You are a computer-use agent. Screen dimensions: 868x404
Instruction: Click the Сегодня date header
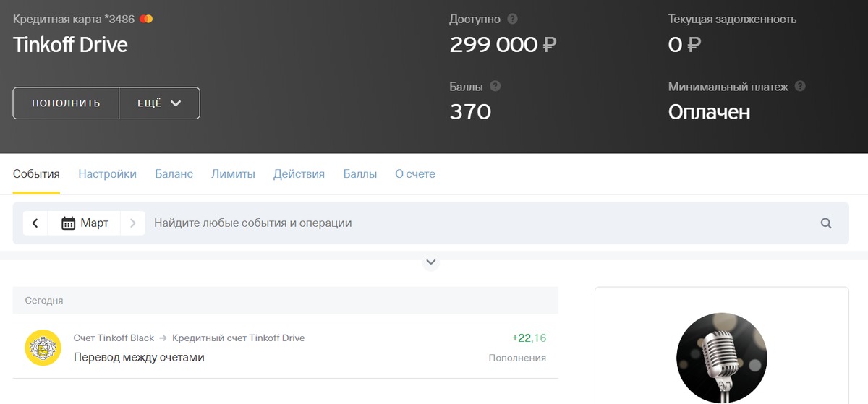pyautogui.click(x=44, y=301)
